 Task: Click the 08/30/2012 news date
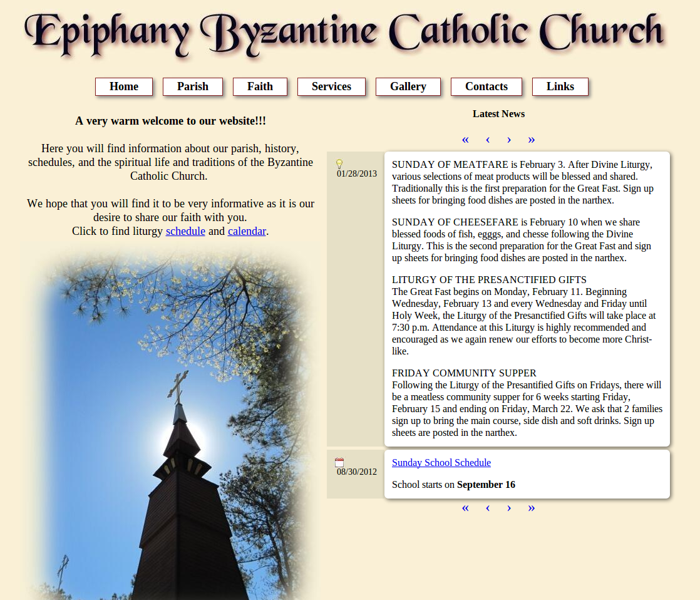point(357,472)
